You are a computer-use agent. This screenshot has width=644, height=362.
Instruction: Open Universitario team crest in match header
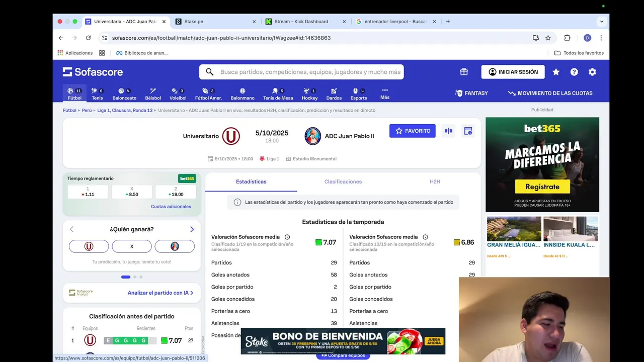point(231,136)
